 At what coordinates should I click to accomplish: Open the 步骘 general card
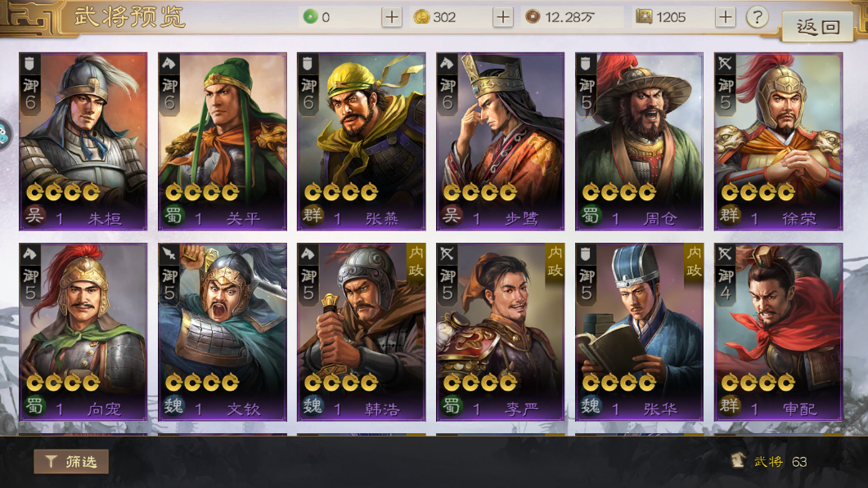[x=500, y=141]
